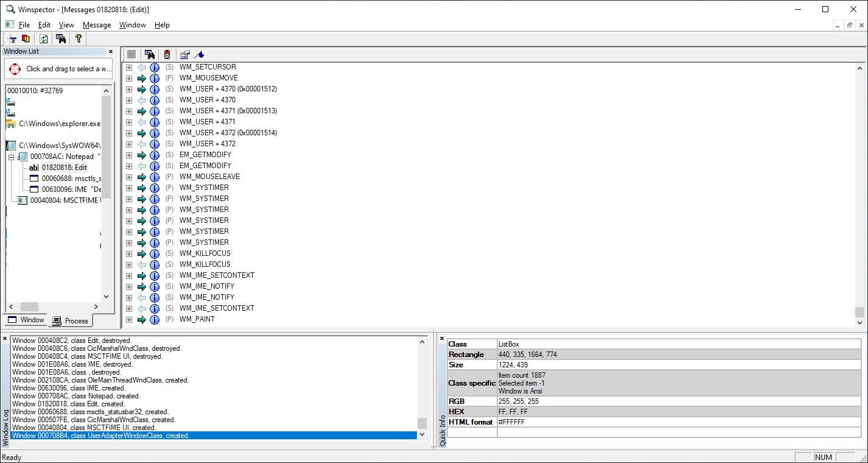Open the Message menu
Viewport: 868px width, 463px height.
tap(96, 25)
